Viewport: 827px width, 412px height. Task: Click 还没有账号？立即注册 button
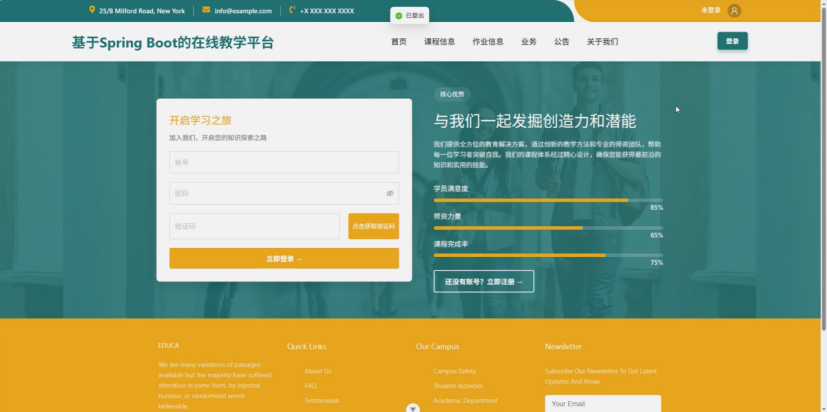point(484,281)
